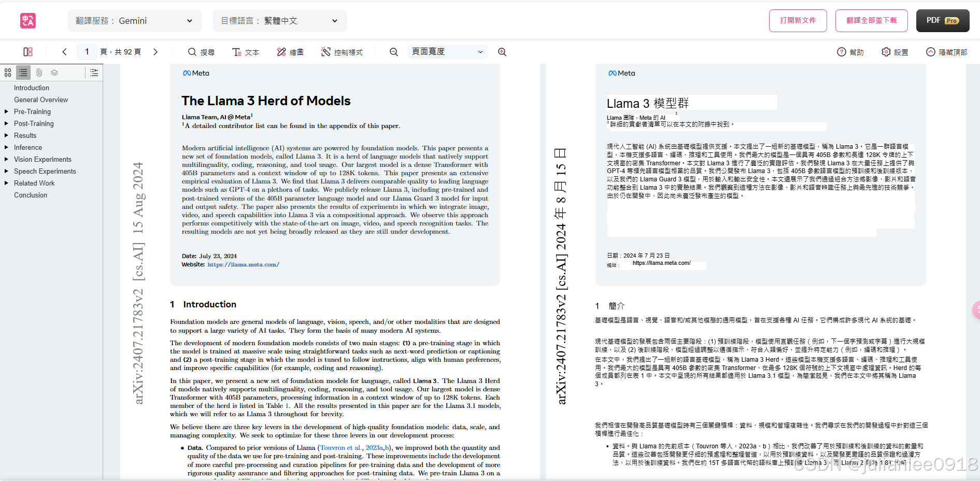Click the translated date '日期：2024 年 7 月 23 日'
This screenshot has height=481, width=980.
tap(638, 256)
